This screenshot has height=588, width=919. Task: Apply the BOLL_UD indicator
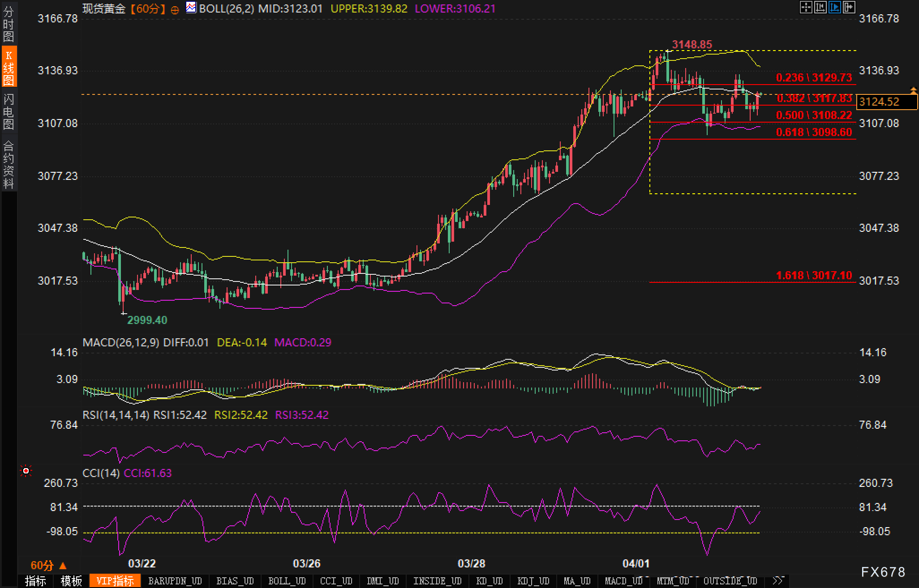pyautogui.click(x=287, y=581)
